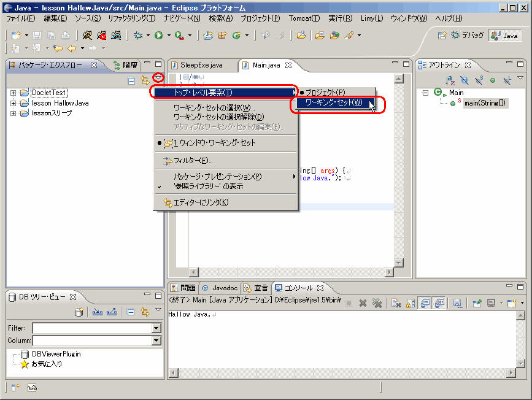Click register database icon in DB tree view
The image size is (532, 400).
click(79, 312)
